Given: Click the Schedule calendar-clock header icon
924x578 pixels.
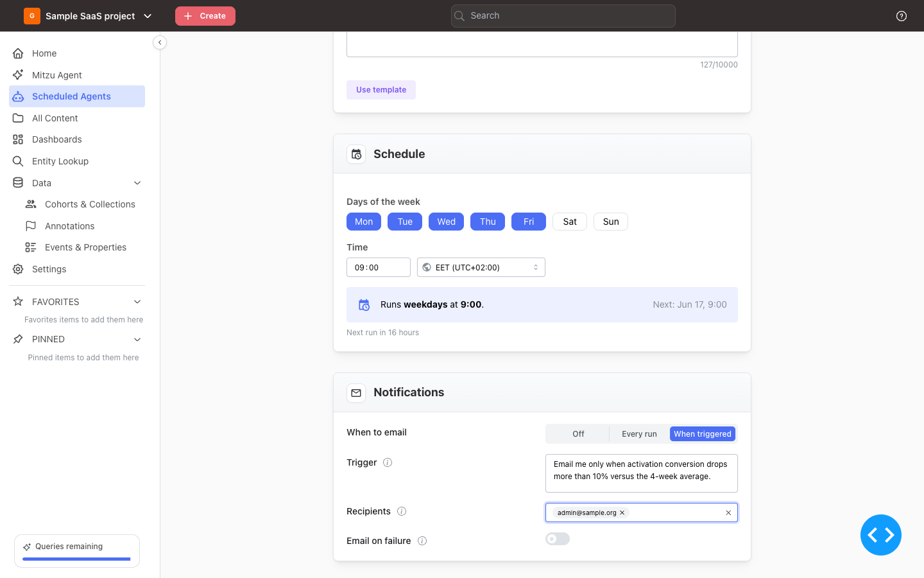Looking at the screenshot, I should tap(356, 154).
